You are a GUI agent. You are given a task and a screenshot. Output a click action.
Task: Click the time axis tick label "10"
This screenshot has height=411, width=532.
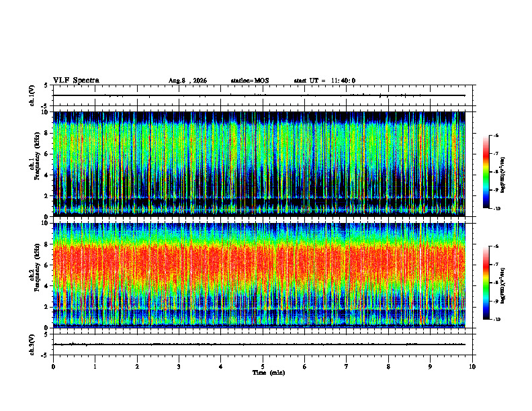pos(472,367)
